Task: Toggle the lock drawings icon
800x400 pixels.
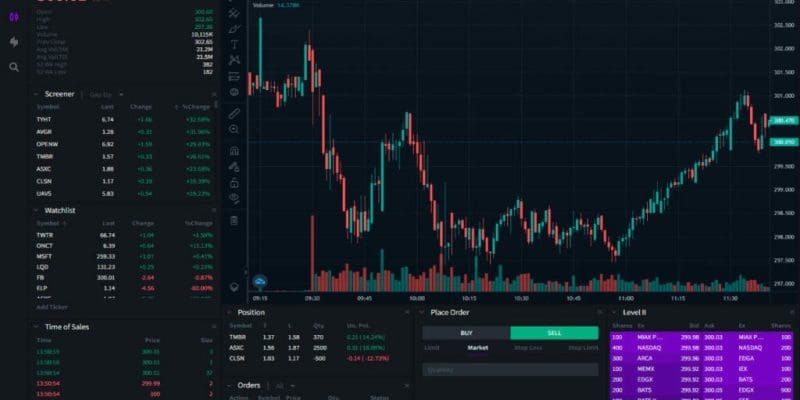Action: [234, 183]
